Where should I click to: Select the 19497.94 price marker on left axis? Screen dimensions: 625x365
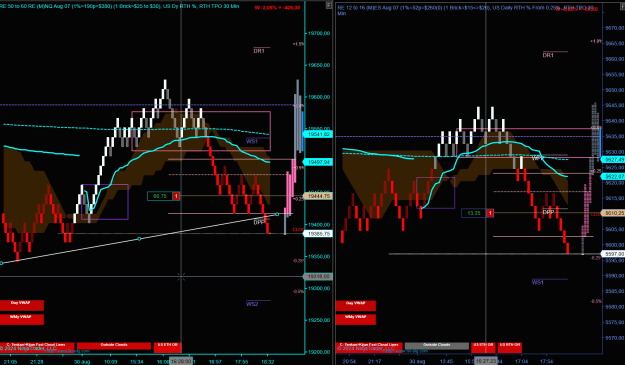pyautogui.click(x=318, y=162)
